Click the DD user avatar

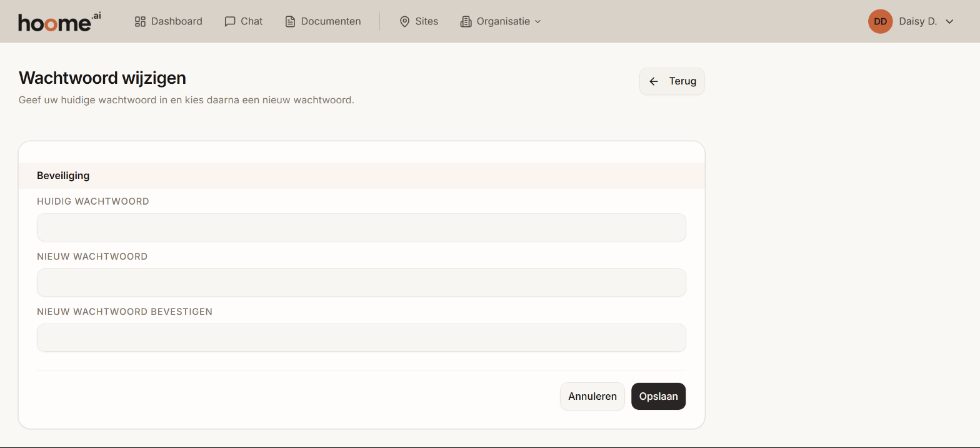tap(880, 21)
